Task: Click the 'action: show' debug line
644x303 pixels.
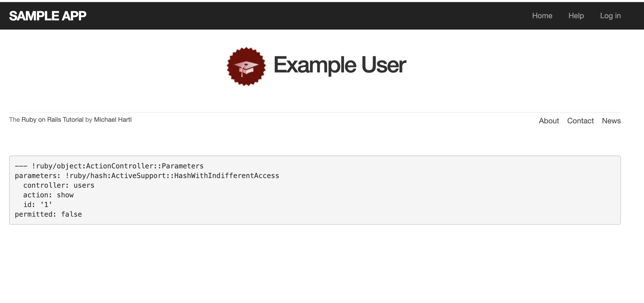Action: tap(48, 195)
